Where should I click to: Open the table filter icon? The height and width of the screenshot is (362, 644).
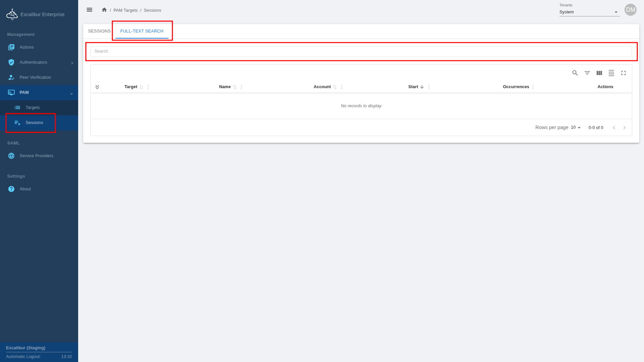(x=587, y=73)
